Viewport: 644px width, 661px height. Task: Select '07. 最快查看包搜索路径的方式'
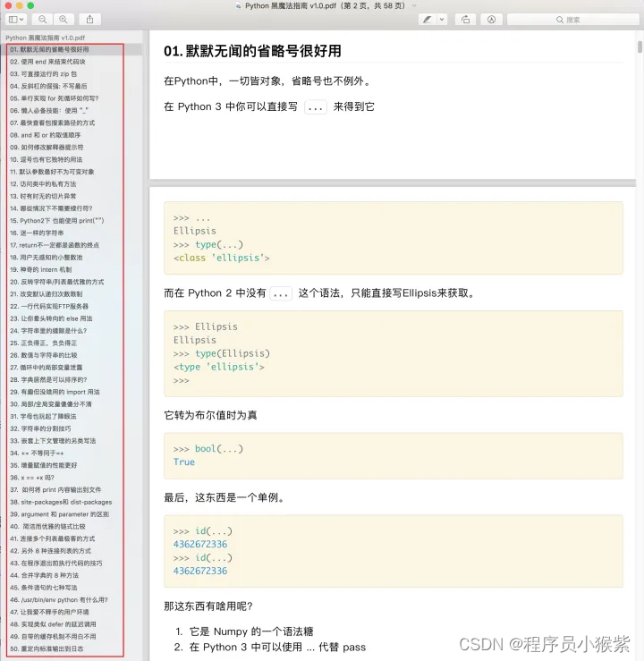(x=53, y=123)
